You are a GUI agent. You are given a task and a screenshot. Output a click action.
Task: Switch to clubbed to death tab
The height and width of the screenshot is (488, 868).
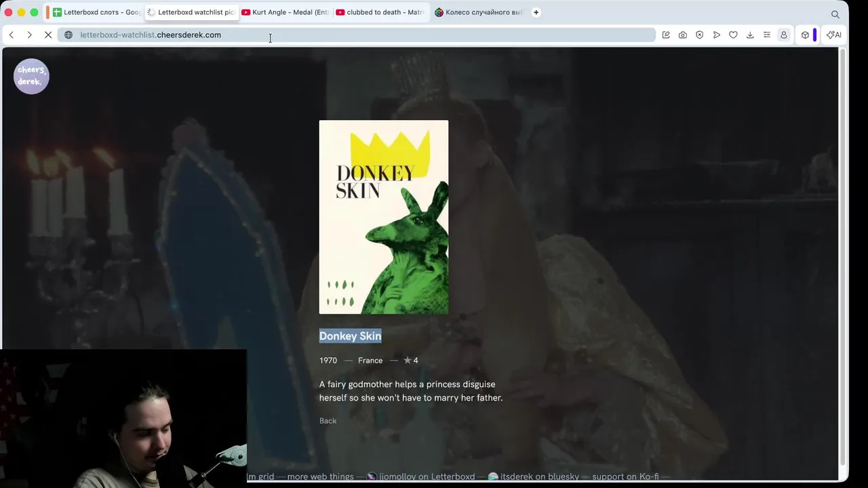click(x=380, y=12)
